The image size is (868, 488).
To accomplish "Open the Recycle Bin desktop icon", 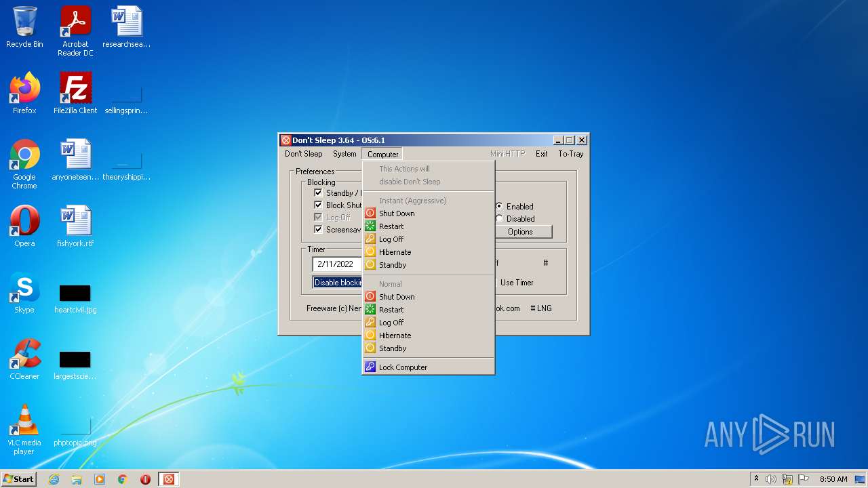I will click(24, 27).
